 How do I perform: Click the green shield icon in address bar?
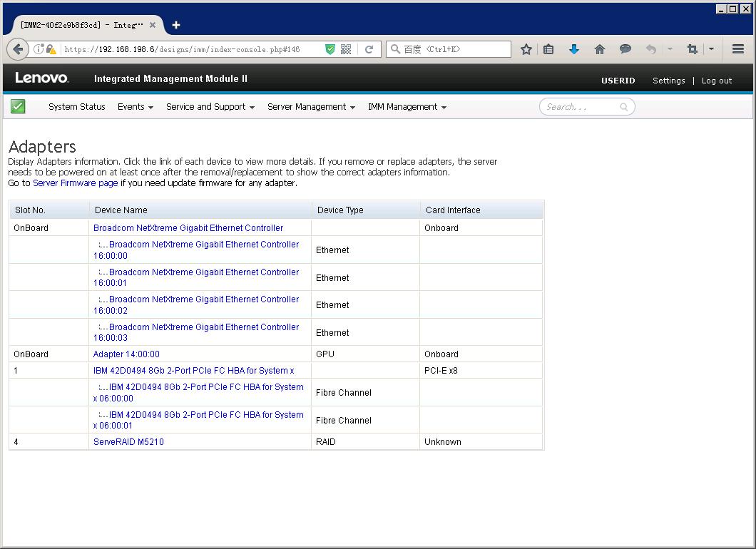tap(330, 49)
